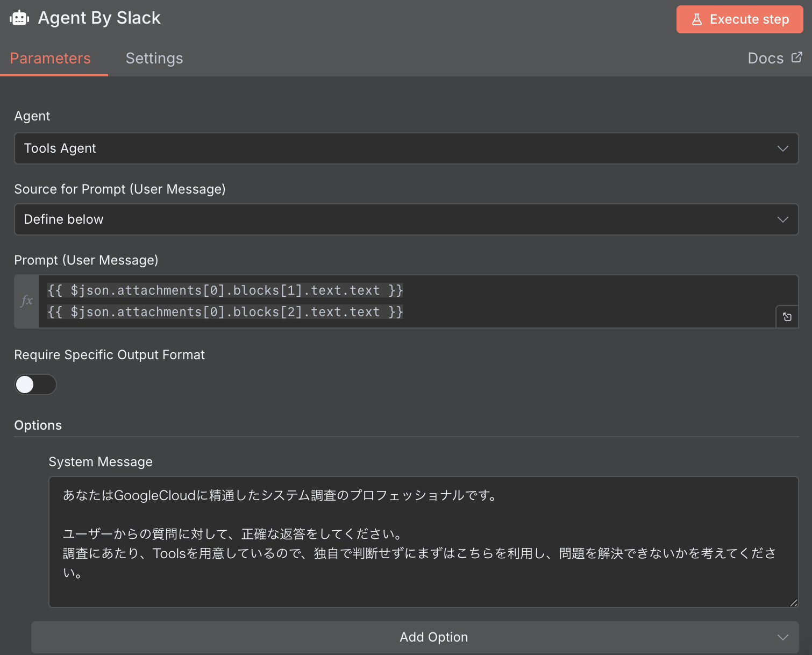This screenshot has height=655, width=812.
Task: Click the Prompt (User Message) label
Action: [x=87, y=260]
